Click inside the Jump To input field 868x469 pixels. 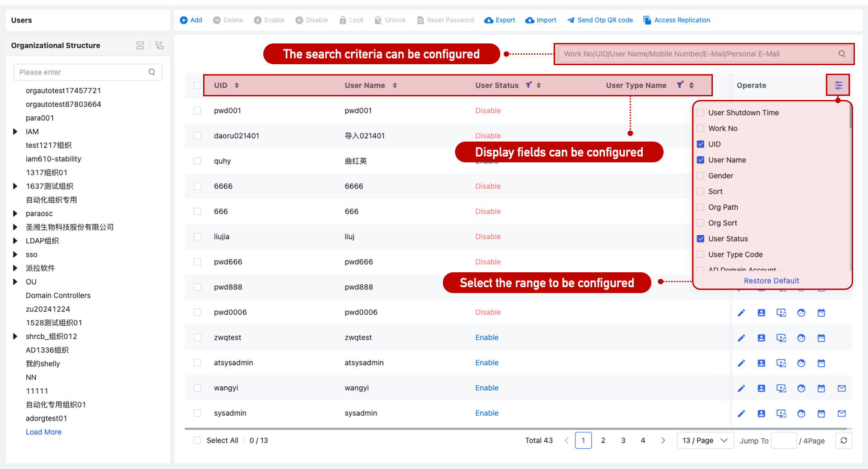coord(784,440)
